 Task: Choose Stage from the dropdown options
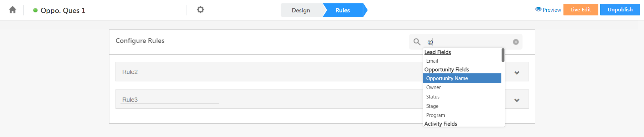(x=432, y=106)
